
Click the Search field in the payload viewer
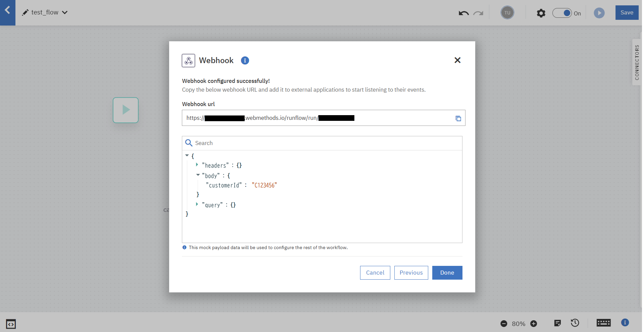322,143
